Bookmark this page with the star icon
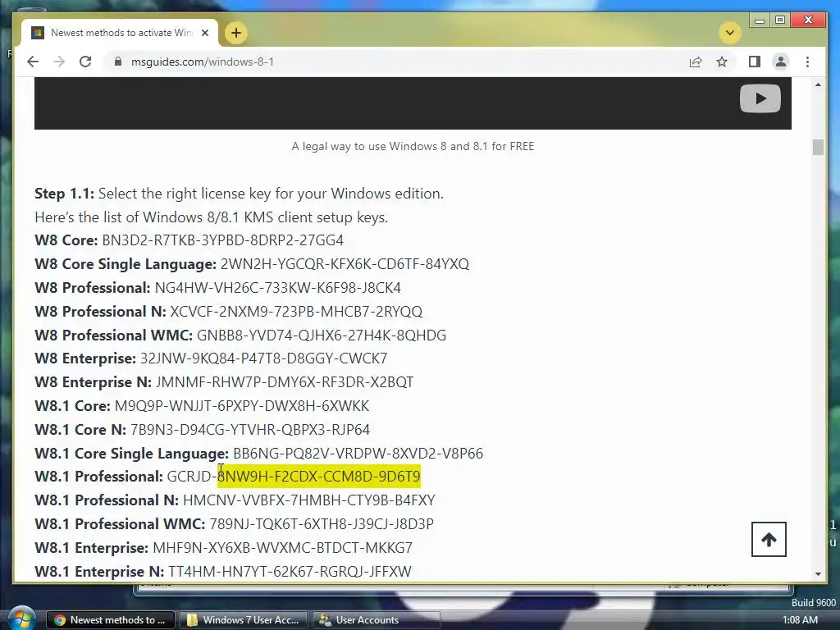The image size is (840, 630). 722,62
